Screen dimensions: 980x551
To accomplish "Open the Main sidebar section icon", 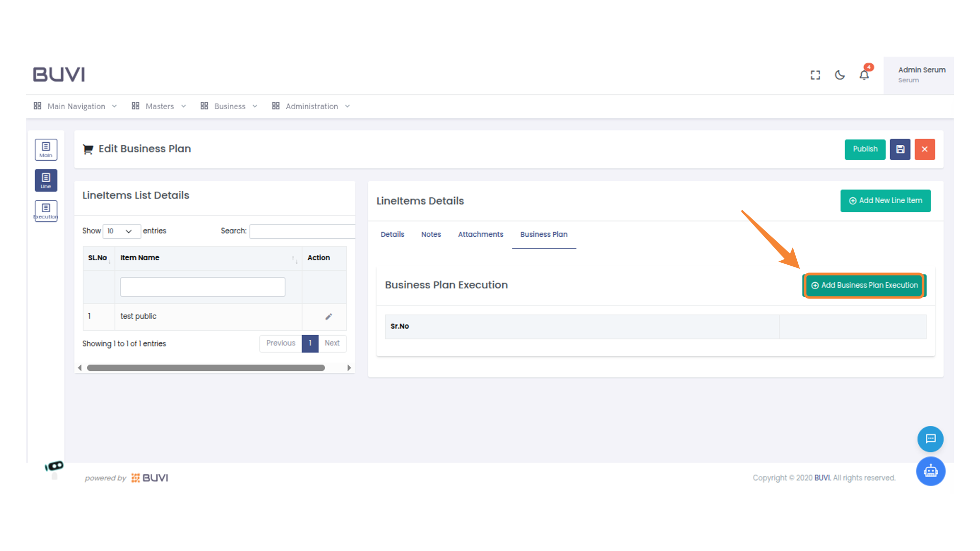I will pos(46,149).
